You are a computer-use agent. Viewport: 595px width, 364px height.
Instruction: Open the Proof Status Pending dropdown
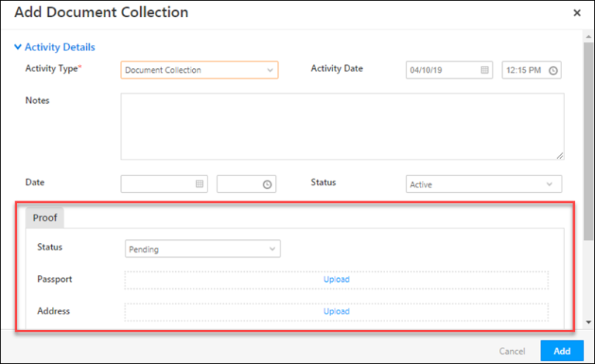coord(203,249)
